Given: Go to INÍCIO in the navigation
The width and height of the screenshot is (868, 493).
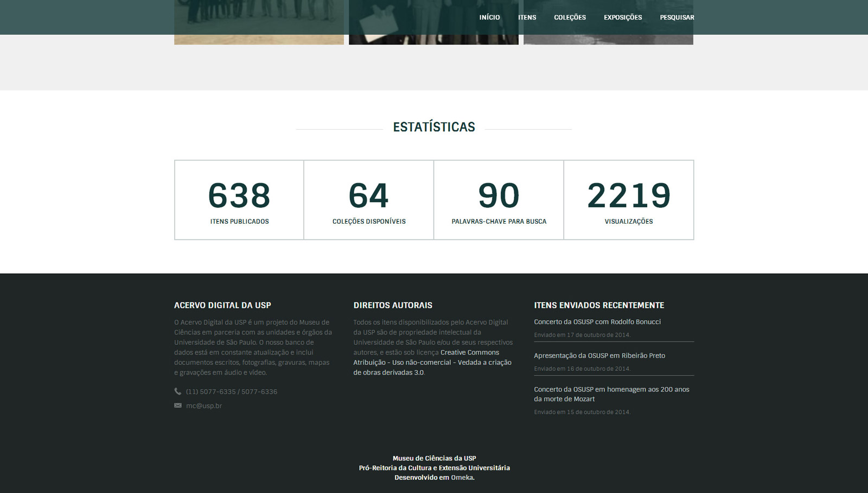Looking at the screenshot, I should [489, 17].
